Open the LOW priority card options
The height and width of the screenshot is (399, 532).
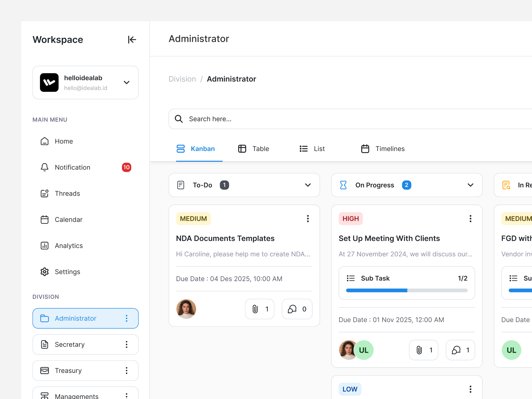[470, 389]
